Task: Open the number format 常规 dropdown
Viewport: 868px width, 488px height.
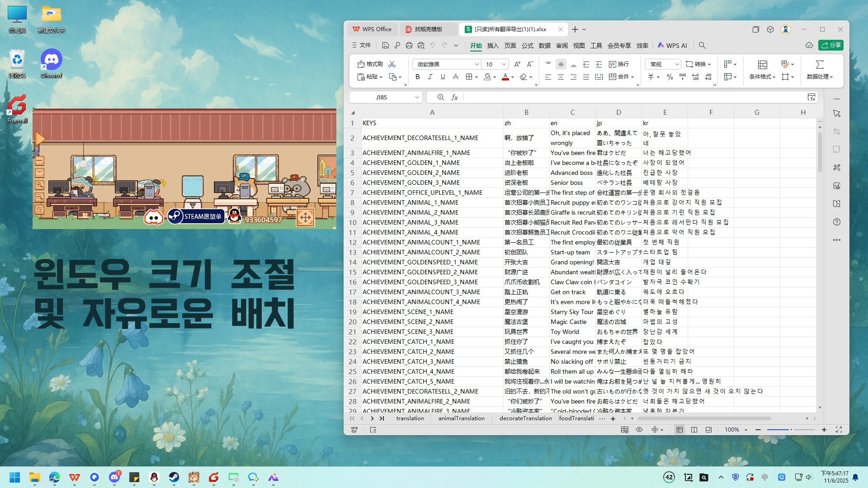Action: 676,64
